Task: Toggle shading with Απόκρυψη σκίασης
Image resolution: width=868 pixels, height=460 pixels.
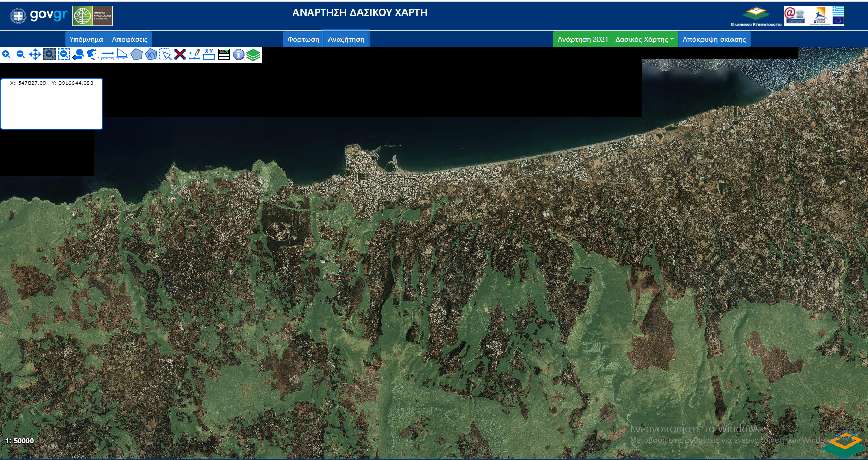Action: click(x=714, y=39)
